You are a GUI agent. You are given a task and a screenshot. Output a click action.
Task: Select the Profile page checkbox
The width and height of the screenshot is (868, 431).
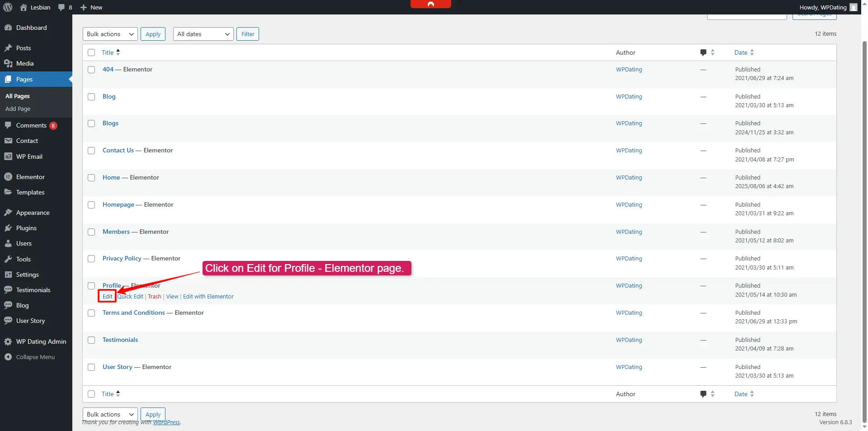coord(91,286)
